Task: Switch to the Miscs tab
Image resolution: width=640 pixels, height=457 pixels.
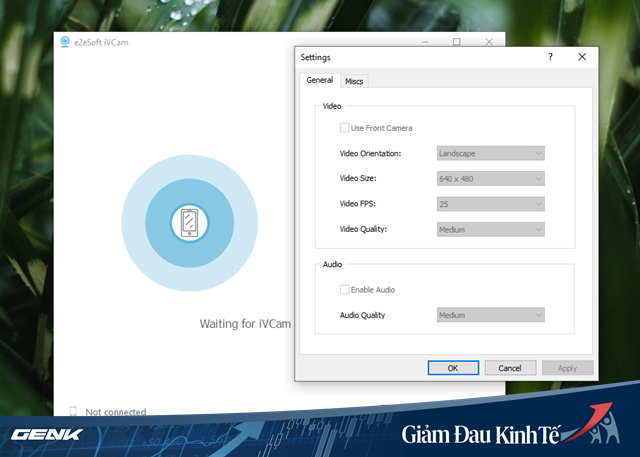Action: tap(354, 81)
